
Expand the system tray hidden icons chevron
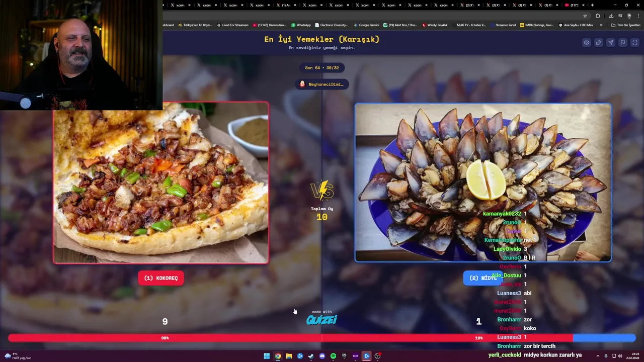(x=598, y=356)
